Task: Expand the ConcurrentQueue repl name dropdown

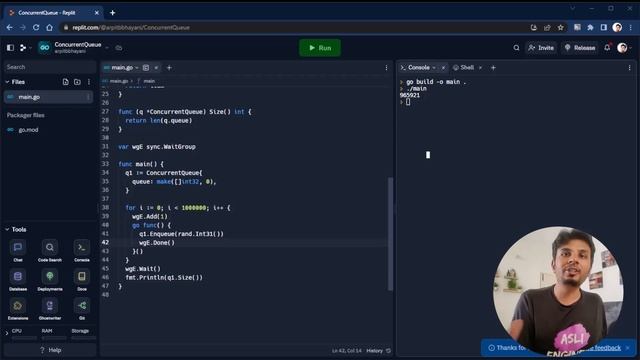Action: pyautogui.click(x=107, y=48)
